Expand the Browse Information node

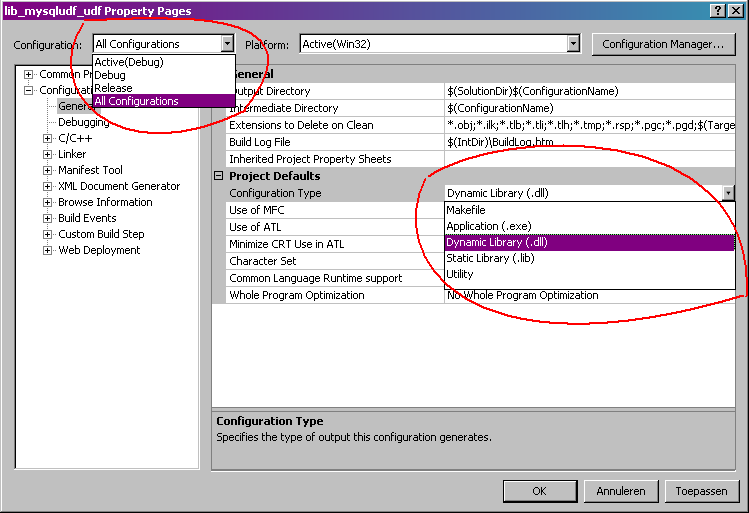pos(47,202)
